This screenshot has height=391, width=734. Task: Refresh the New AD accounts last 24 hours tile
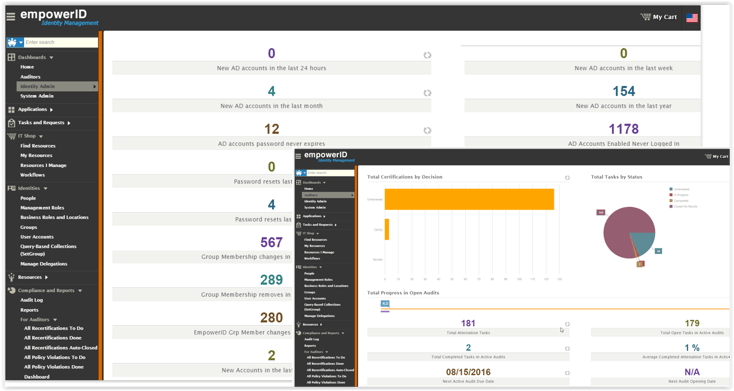(427, 55)
